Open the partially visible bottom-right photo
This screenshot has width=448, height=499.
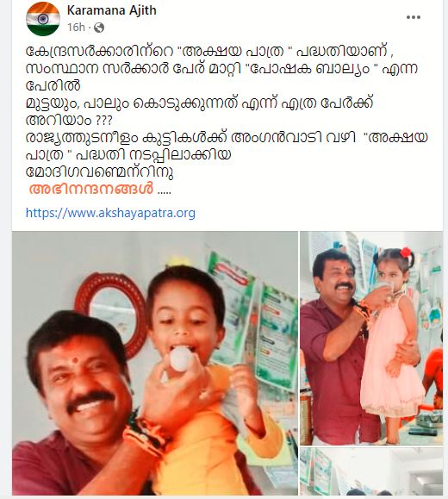pyautogui.click(x=371, y=471)
